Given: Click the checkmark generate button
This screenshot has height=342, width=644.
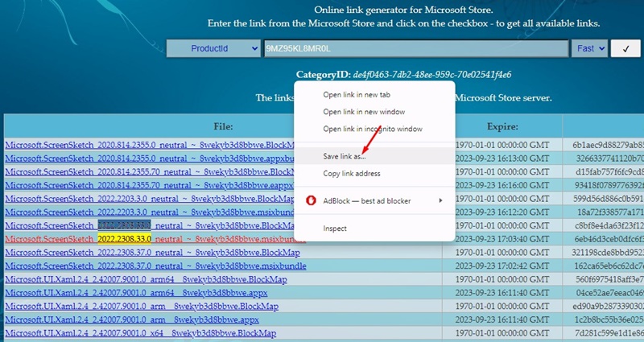Looking at the screenshot, I should 625,48.
